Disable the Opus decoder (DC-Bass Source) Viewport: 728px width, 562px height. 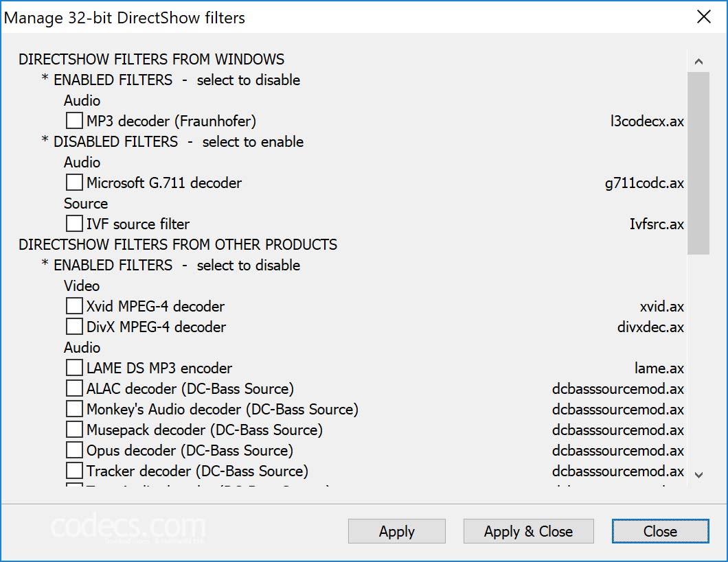[73, 450]
